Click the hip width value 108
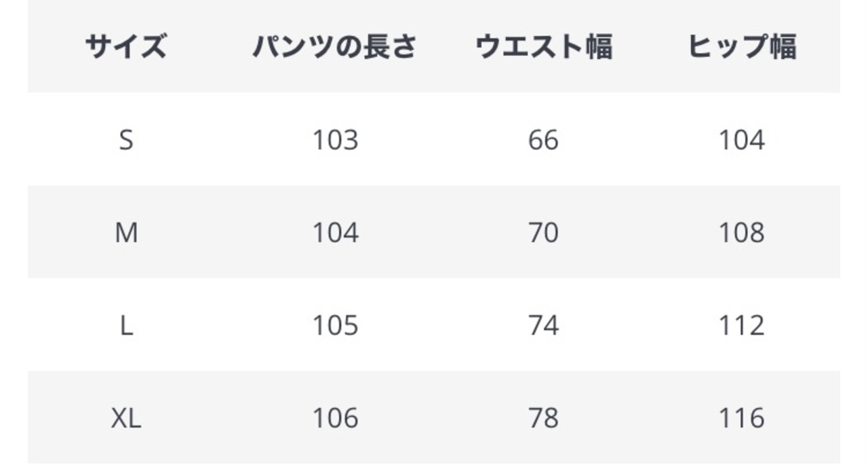Image resolution: width=868 pixels, height=467 pixels. point(742,233)
